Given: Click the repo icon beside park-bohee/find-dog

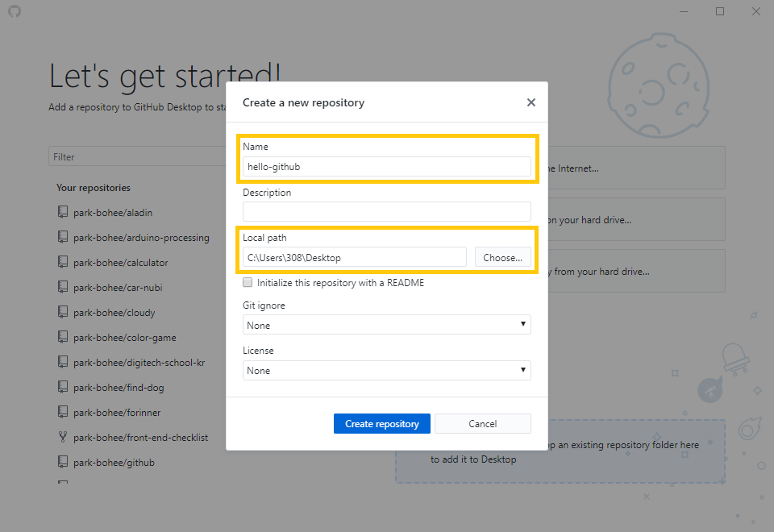Looking at the screenshot, I should [63, 387].
